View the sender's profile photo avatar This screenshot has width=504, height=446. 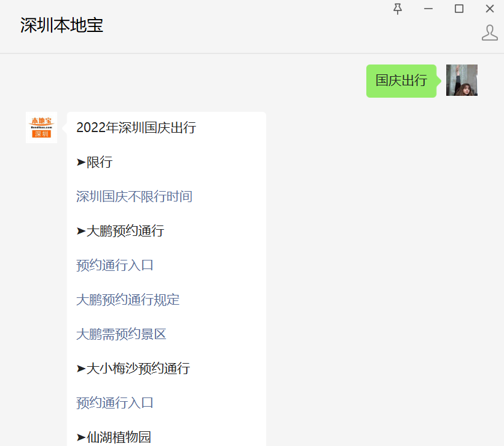[x=462, y=80]
